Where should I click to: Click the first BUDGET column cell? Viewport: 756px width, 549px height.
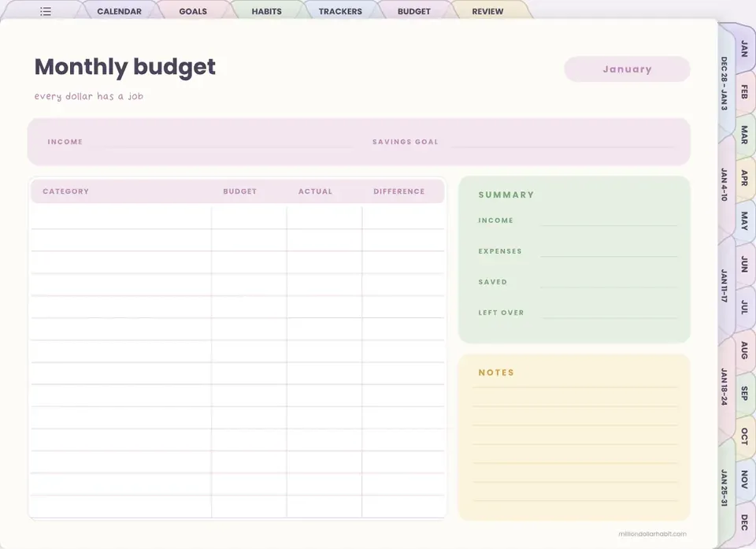pos(250,217)
